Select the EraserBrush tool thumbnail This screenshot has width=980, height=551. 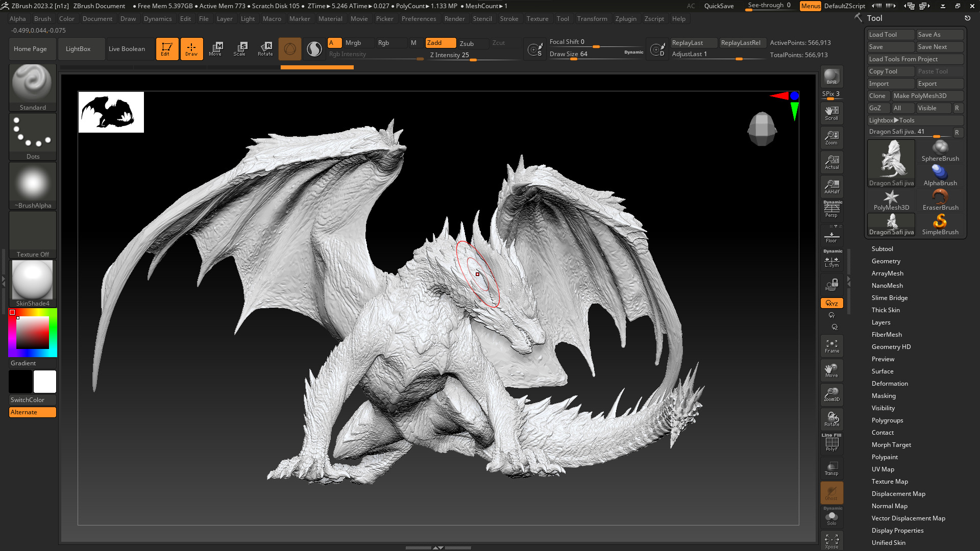pos(940,200)
